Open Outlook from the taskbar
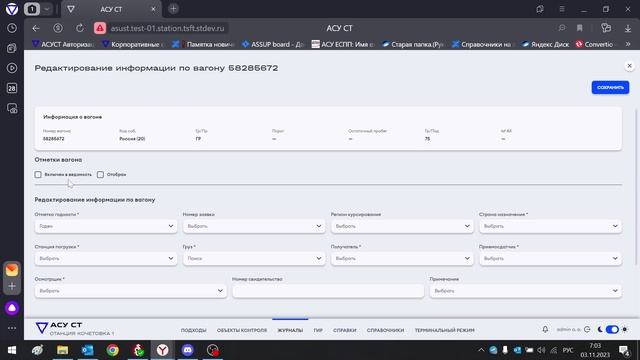This screenshot has width=640, height=360. coord(87,350)
